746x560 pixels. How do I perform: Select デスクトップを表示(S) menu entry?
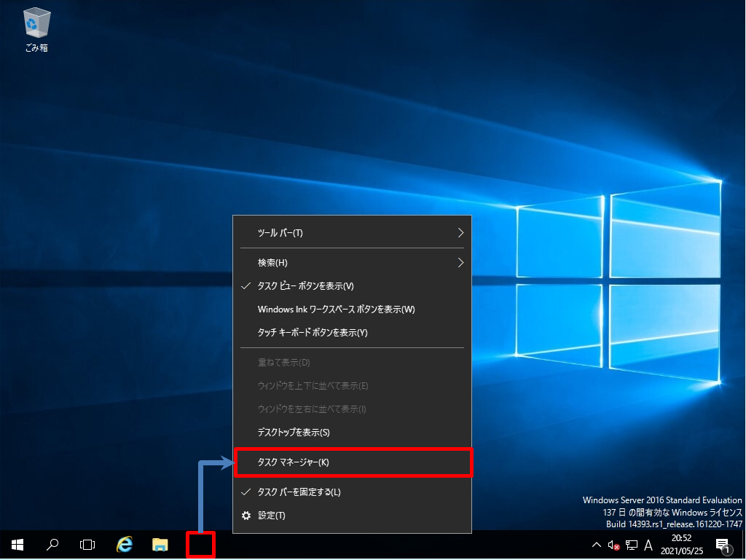(x=352, y=433)
